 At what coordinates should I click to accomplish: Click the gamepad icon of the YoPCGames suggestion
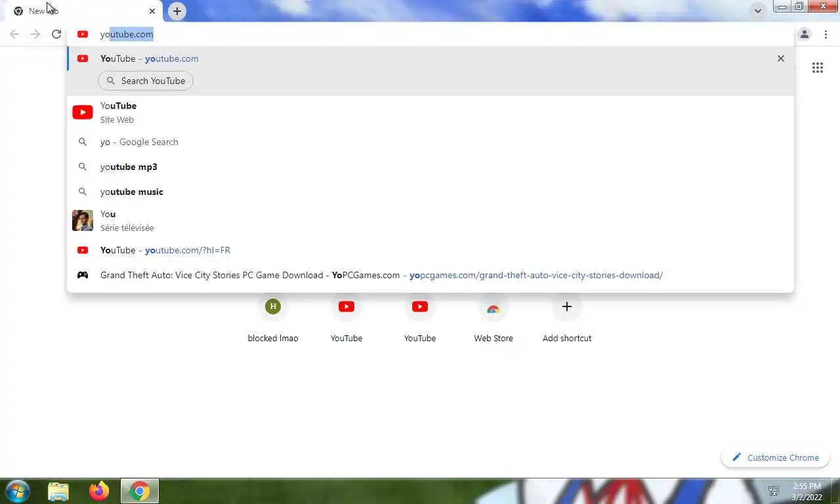pyautogui.click(x=83, y=275)
